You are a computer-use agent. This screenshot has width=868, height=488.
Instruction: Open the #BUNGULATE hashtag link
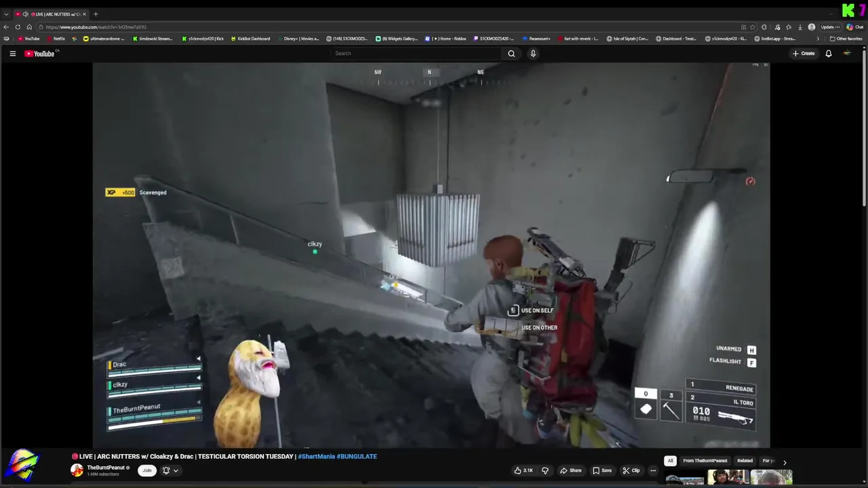[x=357, y=457]
